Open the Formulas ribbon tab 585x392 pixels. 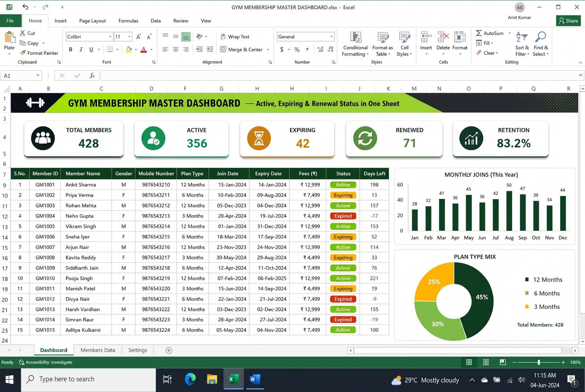click(128, 21)
